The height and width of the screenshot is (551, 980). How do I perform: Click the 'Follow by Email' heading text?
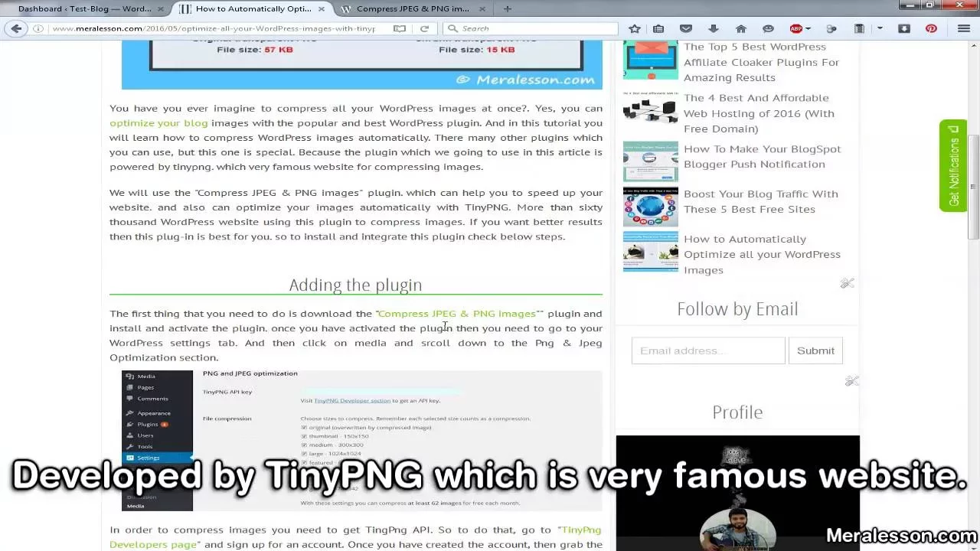click(737, 309)
